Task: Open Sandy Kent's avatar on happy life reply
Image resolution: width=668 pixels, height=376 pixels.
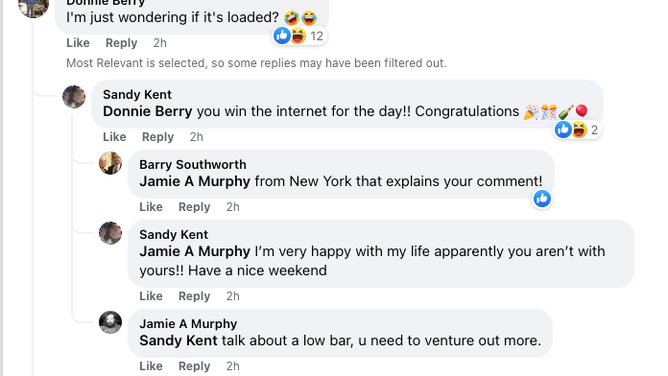Action: coord(110,233)
